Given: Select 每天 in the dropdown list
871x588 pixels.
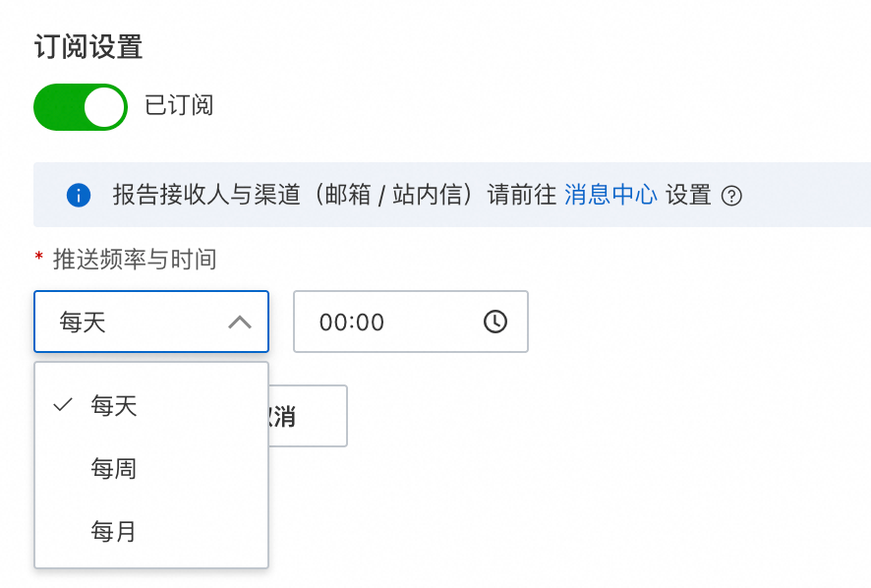Looking at the screenshot, I should click(114, 405).
